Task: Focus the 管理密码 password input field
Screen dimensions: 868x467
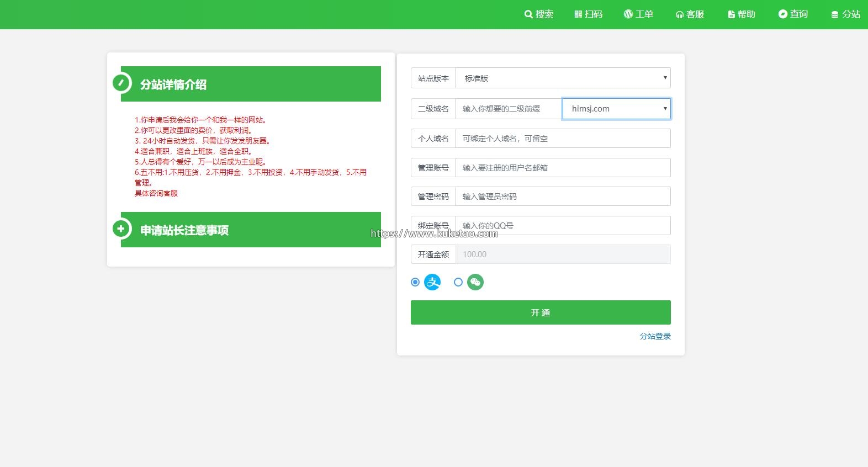Action: [x=563, y=197]
